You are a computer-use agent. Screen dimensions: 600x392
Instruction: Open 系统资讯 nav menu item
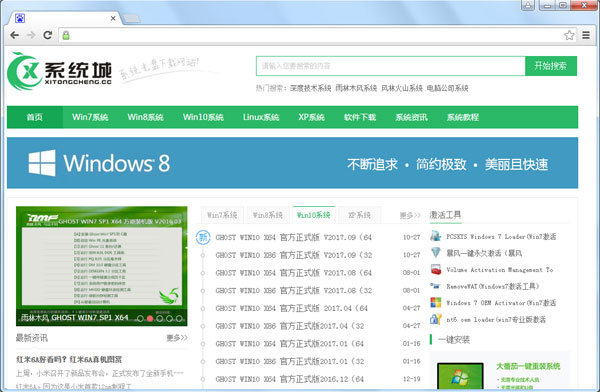[411, 117]
